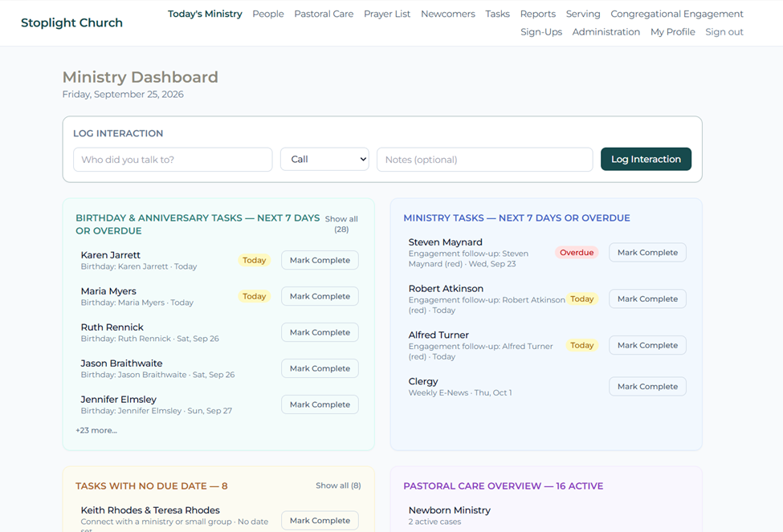Open the Sign-Ups page
This screenshot has width=783, height=532.
pyautogui.click(x=541, y=32)
